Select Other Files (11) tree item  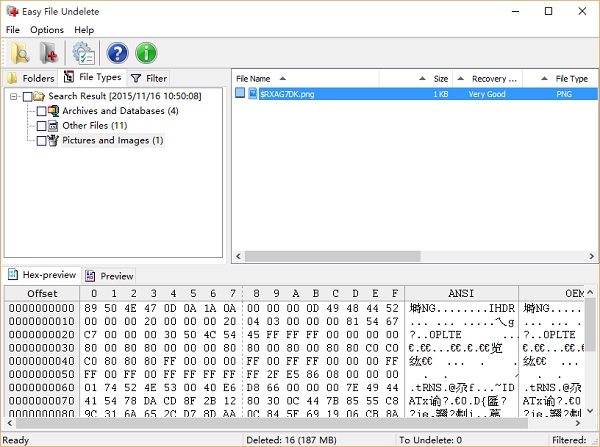95,126
